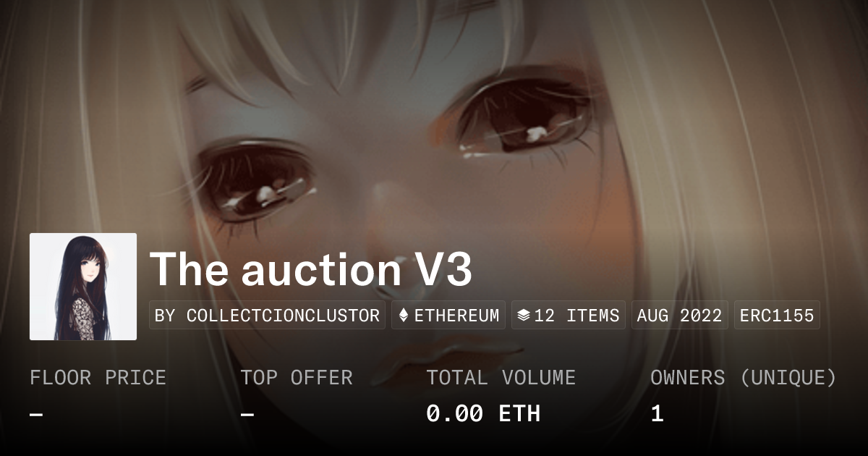
Task: Click the top offer dash value
Action: click(247, 414)
